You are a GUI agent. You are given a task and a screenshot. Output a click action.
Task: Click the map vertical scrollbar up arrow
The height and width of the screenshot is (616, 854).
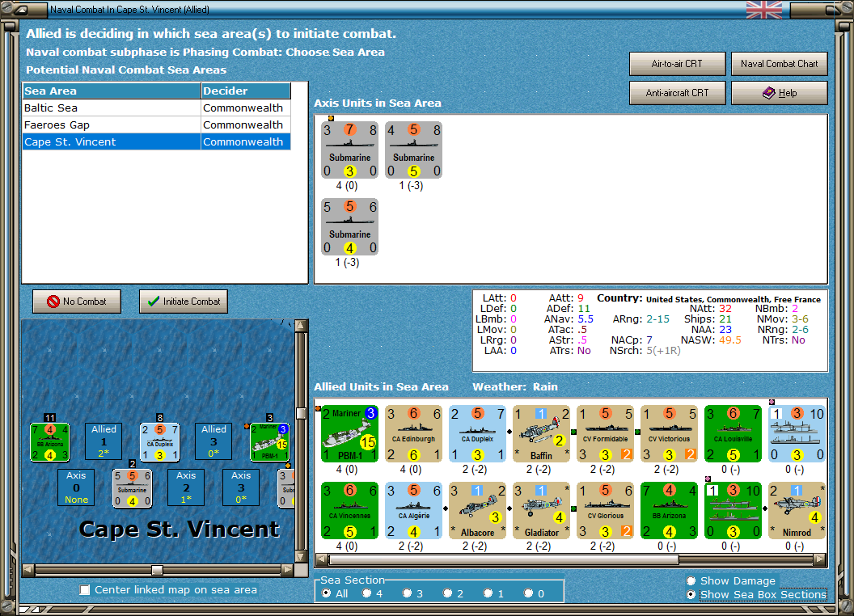pos(301,325)
